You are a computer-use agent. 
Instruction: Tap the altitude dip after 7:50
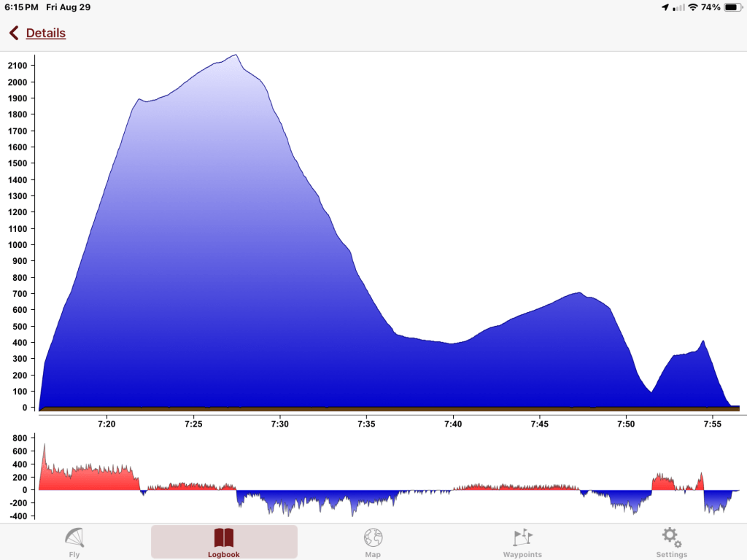tap(651, 392)
